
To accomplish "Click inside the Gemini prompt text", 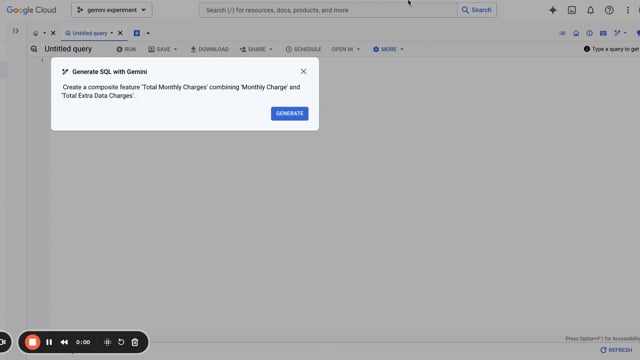I will tap(181, 91).
